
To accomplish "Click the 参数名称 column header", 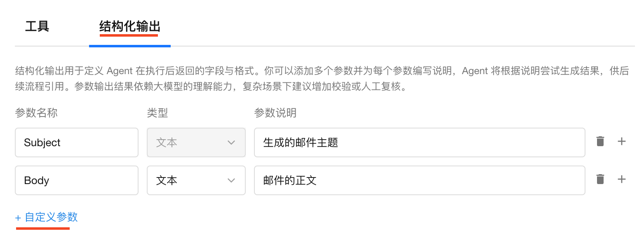I will coord(36,113).
